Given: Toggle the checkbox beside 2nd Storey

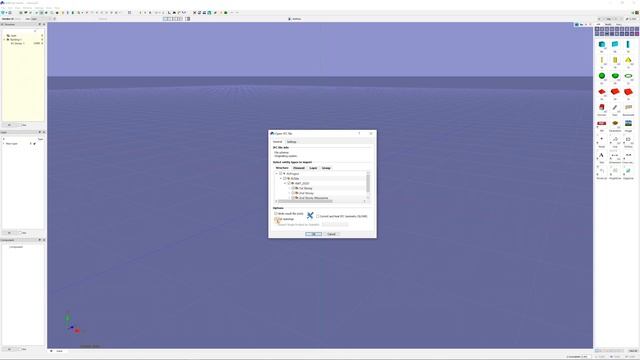Looking at the screenshot, I should 293,193.
